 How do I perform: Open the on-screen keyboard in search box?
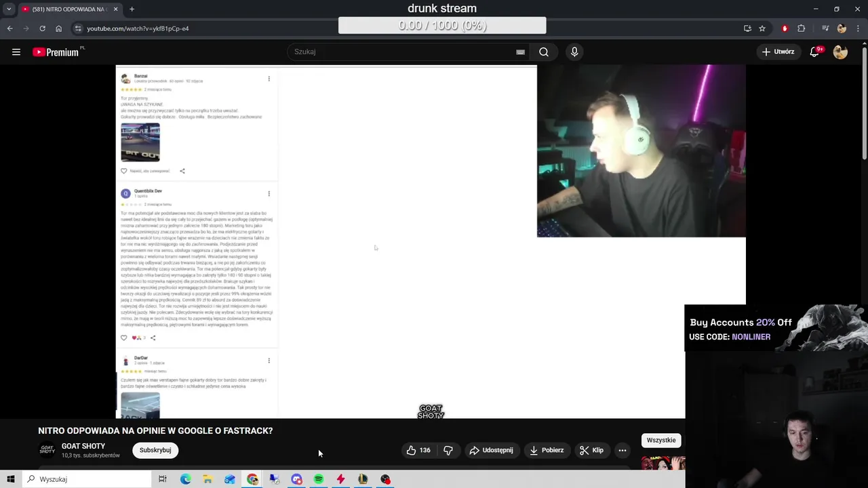pyautogui.click(x=520, y=52)
